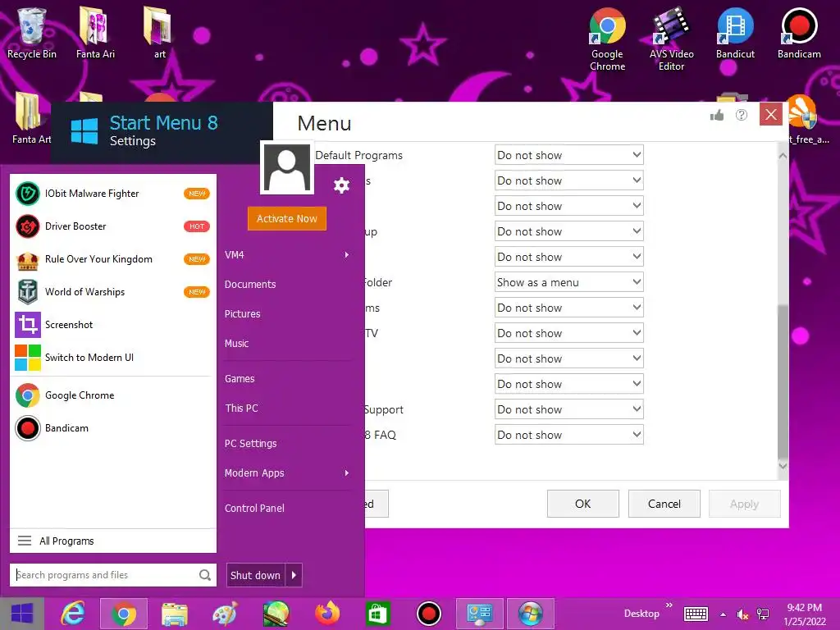Select AVS Video Editor desktop shortcut

pos(671,39)
